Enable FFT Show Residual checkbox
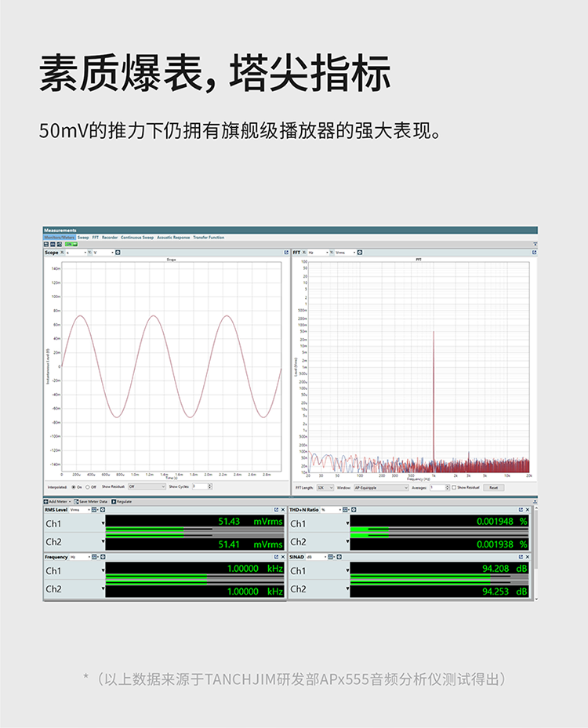 click(454, 487)
